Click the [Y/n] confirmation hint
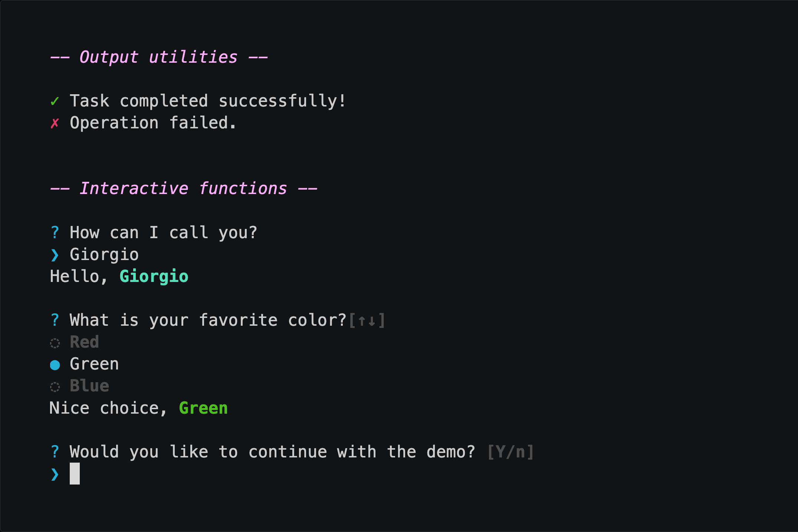Viewport: 798px width, 532px height. click(510, 452)
